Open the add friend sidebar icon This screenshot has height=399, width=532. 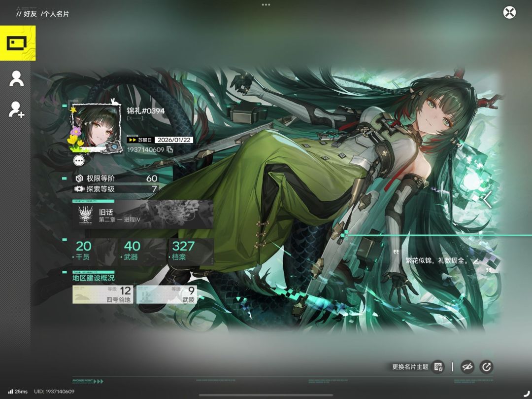point(16,109)
